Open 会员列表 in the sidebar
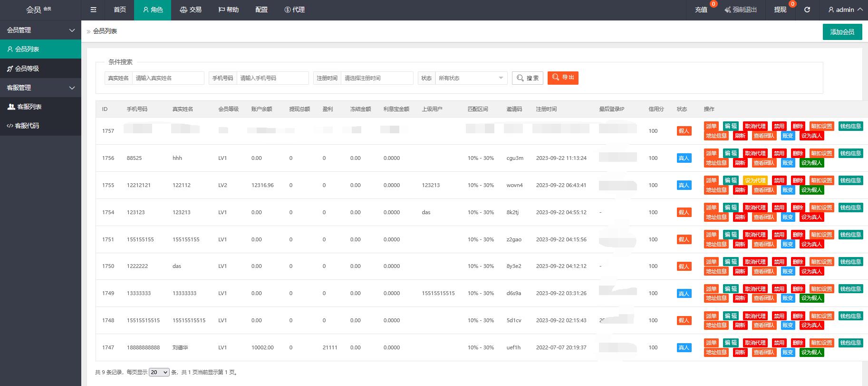 (40, 49)
